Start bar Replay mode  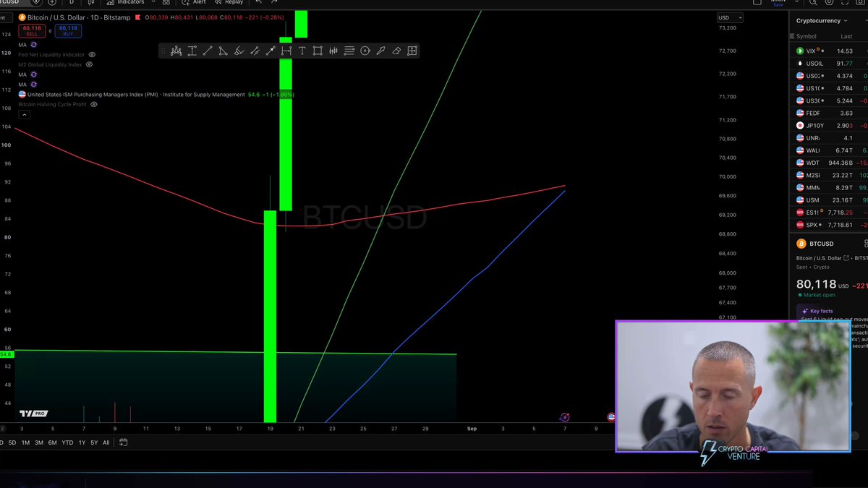click(x=229, y=2)
